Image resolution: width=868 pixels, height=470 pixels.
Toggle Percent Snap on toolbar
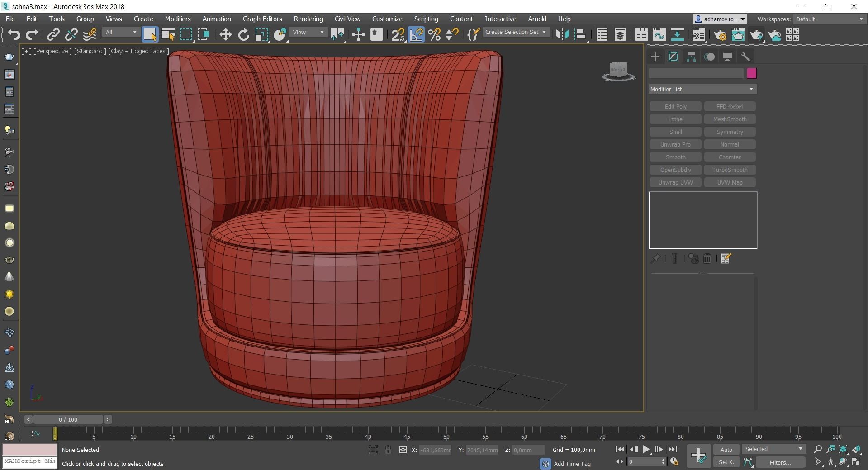(434, 35)
